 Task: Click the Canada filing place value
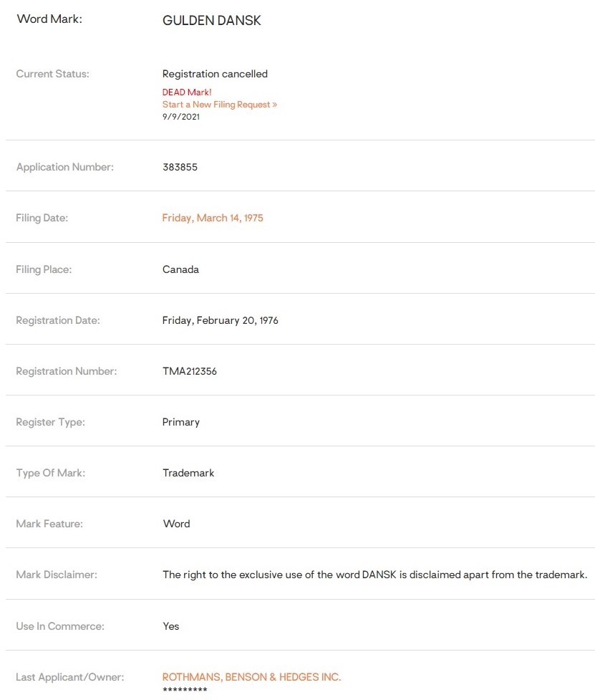click(x=180, y=269)
